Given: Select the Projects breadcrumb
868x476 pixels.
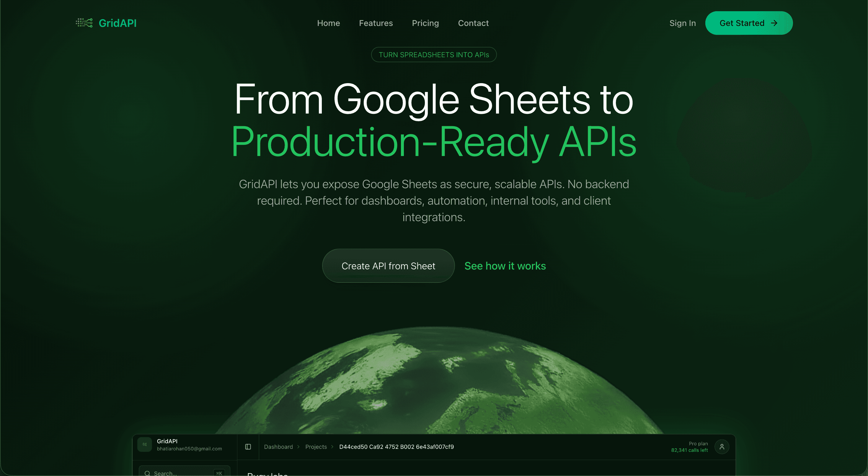Looking at the screenshot, I should [x=316, y=447].
